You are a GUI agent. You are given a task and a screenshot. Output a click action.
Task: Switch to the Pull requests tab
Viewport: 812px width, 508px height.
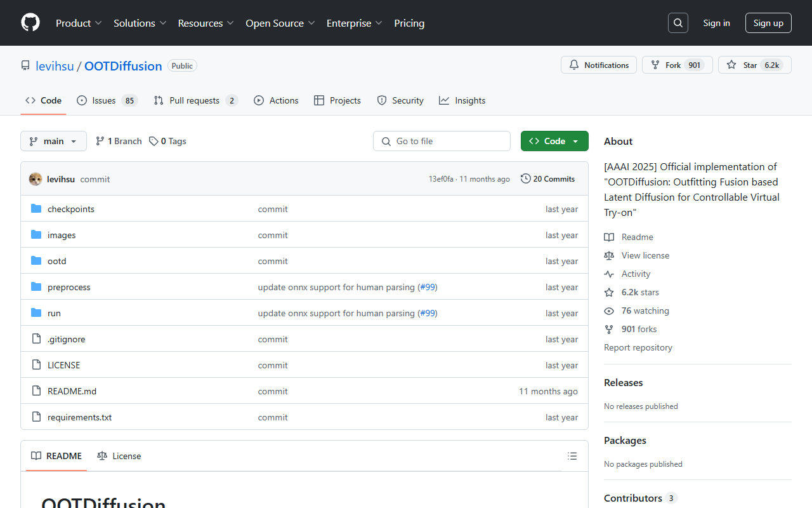pyautogui.click(x=195, y=100)
